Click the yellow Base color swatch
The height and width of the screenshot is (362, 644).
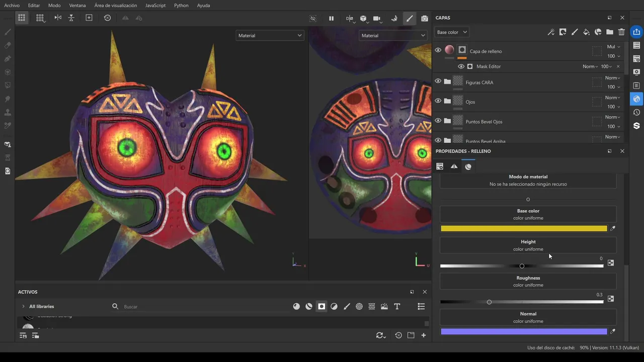pos(524,228)
